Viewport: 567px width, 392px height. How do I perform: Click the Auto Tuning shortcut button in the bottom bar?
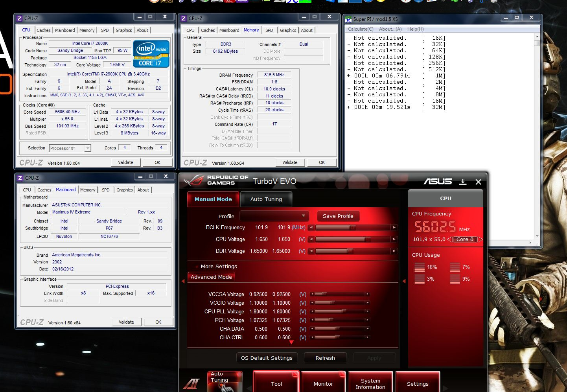[x=225, y=381]
